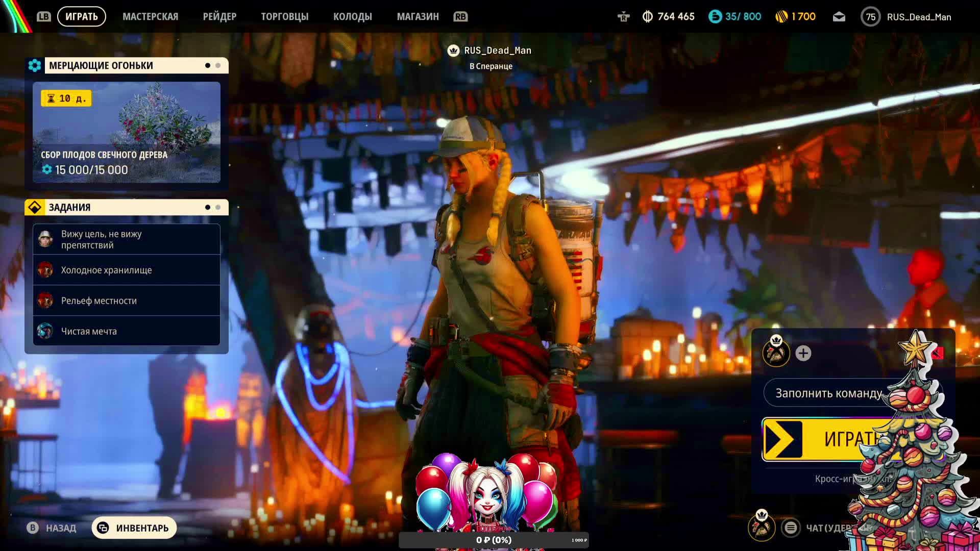This screenshot has width=980, height=551.
Task: Click the coins currency amount 764 465
Action: point(675,17)
